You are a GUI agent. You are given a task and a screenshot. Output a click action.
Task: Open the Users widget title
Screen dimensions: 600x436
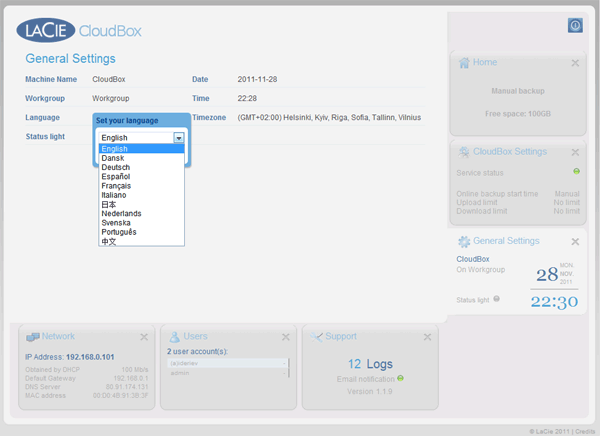(195, 336)
